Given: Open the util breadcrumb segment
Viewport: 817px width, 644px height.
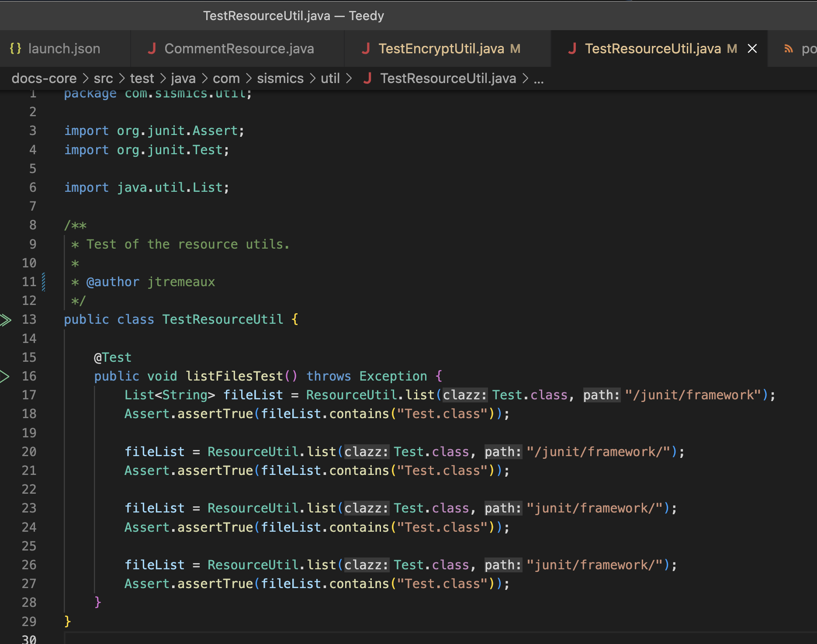Looking at the screenshot, I should [330, 78].
